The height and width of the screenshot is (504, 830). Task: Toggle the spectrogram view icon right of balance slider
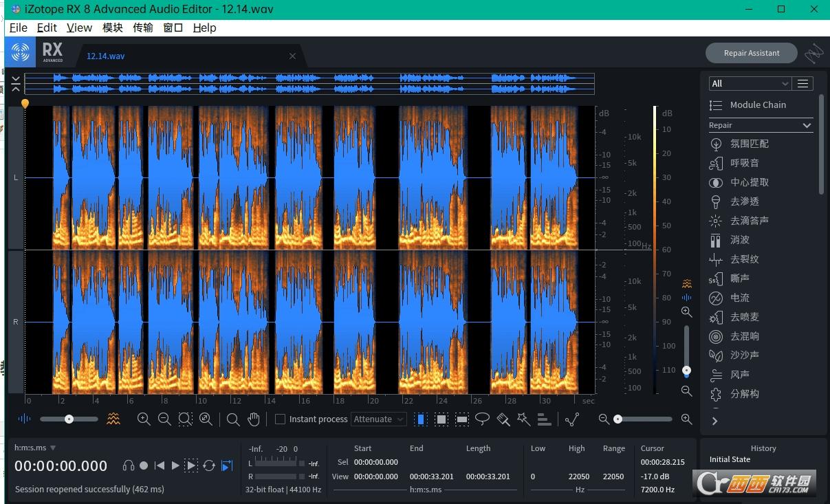tap(113, 418)
